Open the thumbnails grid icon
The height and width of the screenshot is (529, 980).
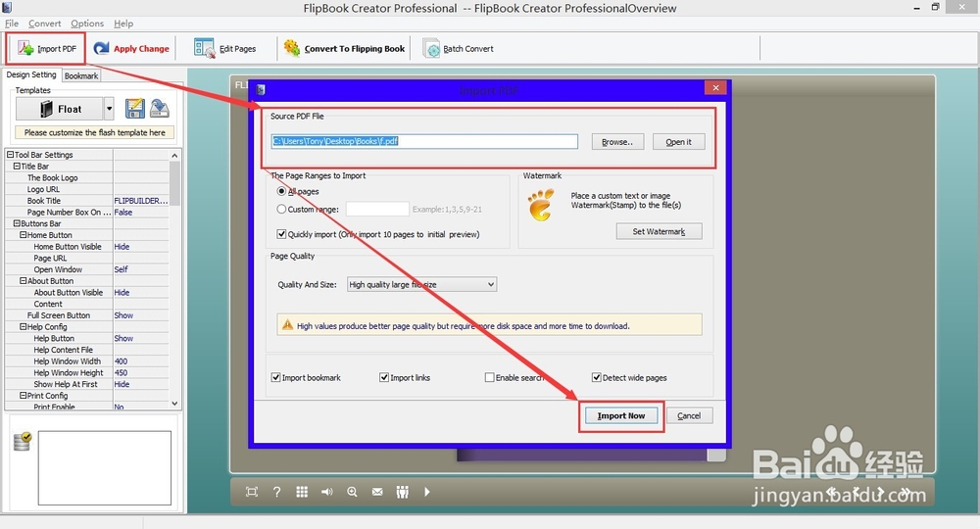[x=302, y=492]
